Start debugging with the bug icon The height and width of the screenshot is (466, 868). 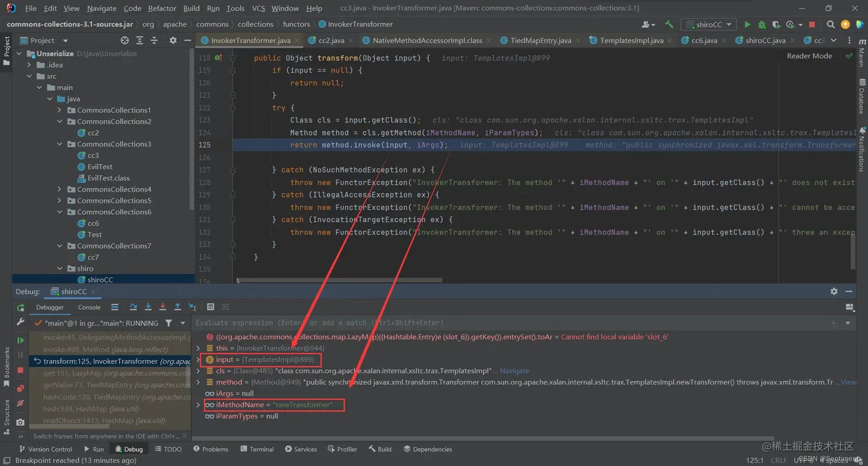pos(762,25)
